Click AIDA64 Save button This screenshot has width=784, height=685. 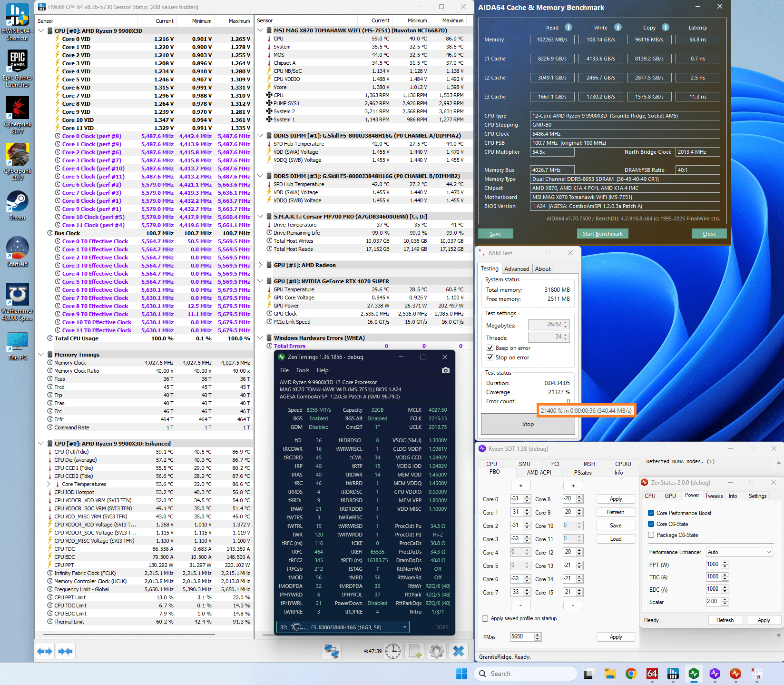496,234
